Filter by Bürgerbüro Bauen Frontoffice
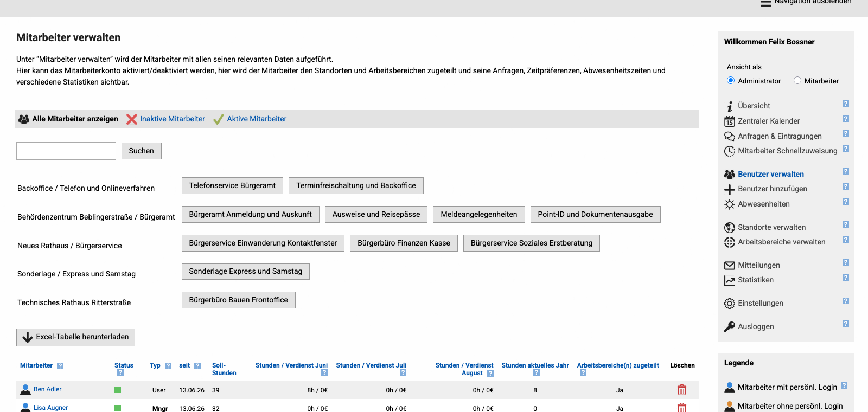Screen dimensions: 868x412 click(239, 300)
